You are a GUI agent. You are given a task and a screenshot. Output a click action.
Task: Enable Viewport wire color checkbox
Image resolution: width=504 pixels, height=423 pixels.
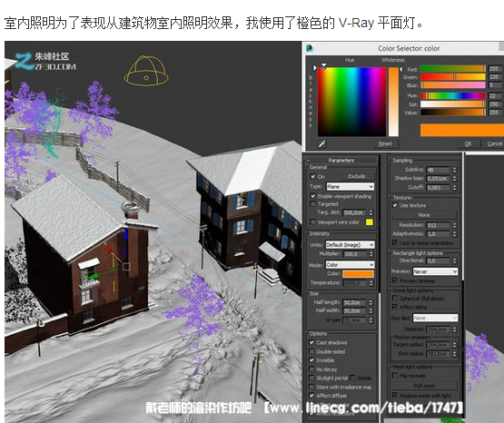pos(312,221)
